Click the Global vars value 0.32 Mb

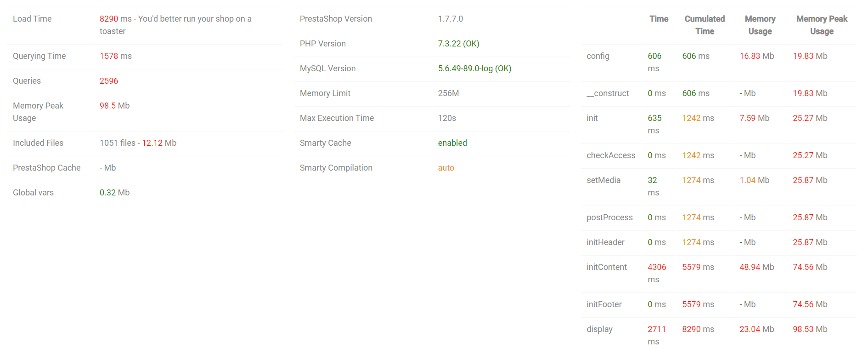(114, 193)
